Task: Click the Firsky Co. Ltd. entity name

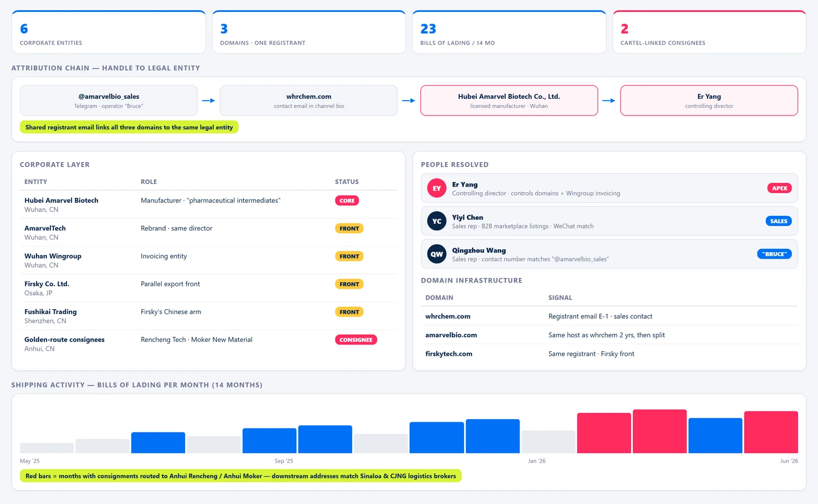Action: coord(47,284)
